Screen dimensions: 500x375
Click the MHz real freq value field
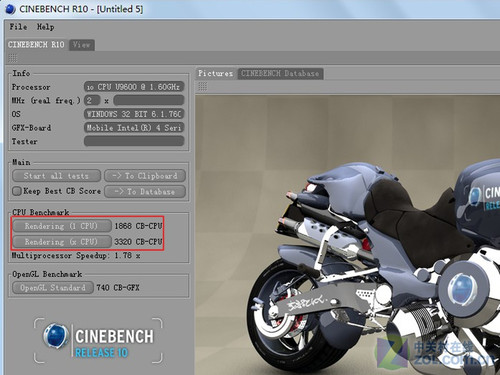(x=149, y=100)
